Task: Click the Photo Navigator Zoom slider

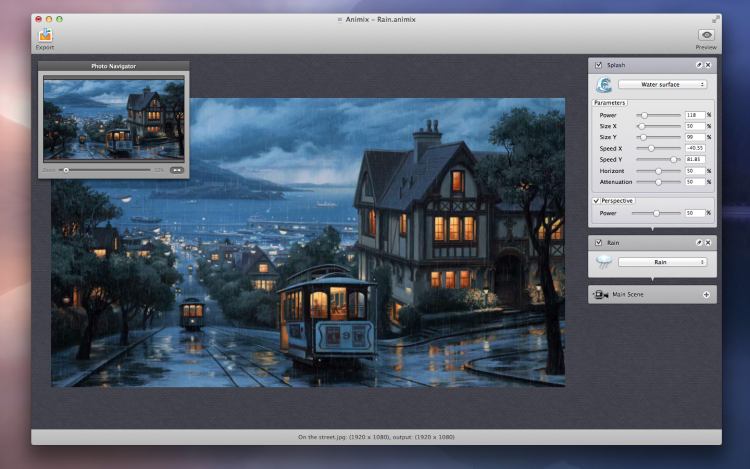Action: pos(105,170)
